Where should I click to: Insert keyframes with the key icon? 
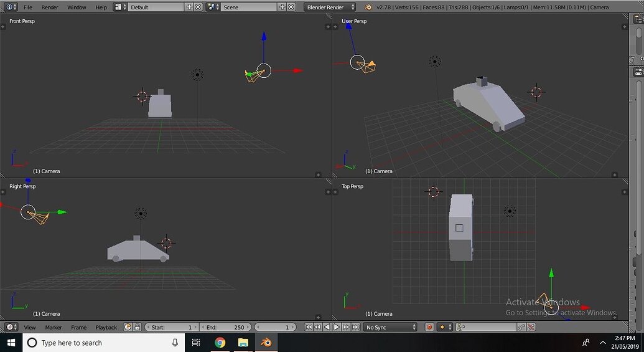[x=521, y=327]
